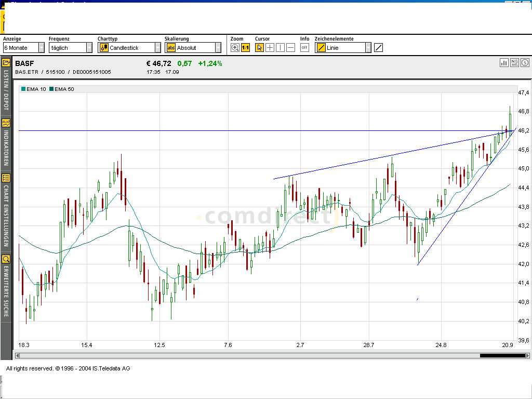Choose the vertical line cursor icon
The image size is (532, 399).
click(x=281, y=48)
